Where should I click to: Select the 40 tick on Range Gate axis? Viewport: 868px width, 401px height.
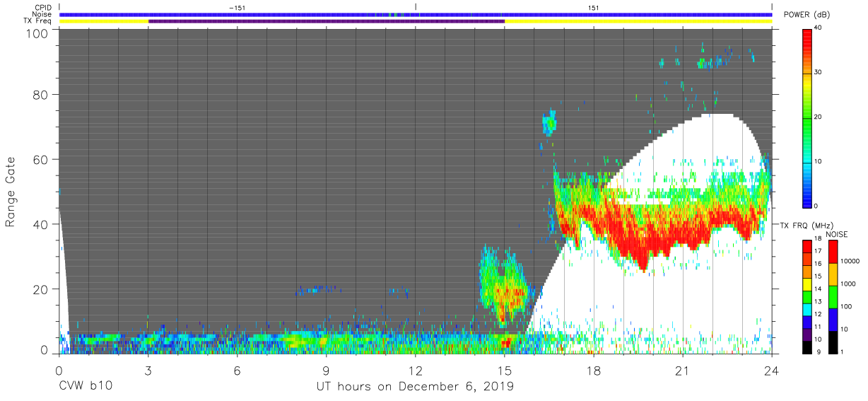pos(41,224)
